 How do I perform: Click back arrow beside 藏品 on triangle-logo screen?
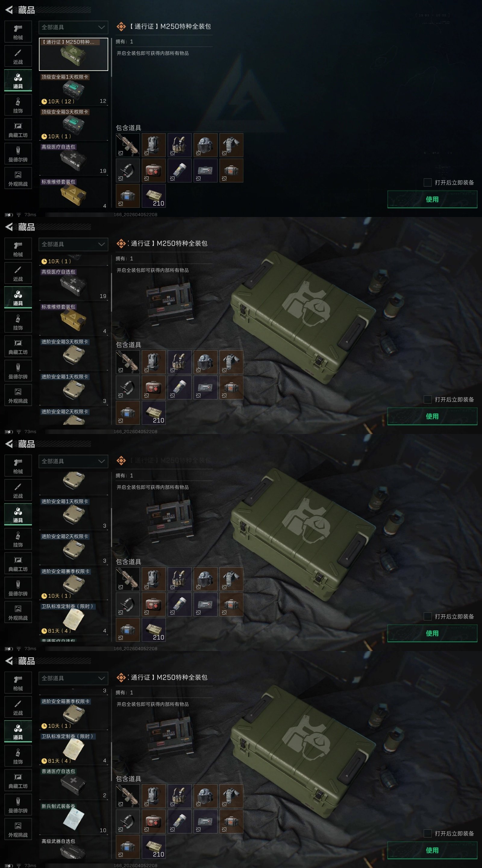(x=9, y=10)
